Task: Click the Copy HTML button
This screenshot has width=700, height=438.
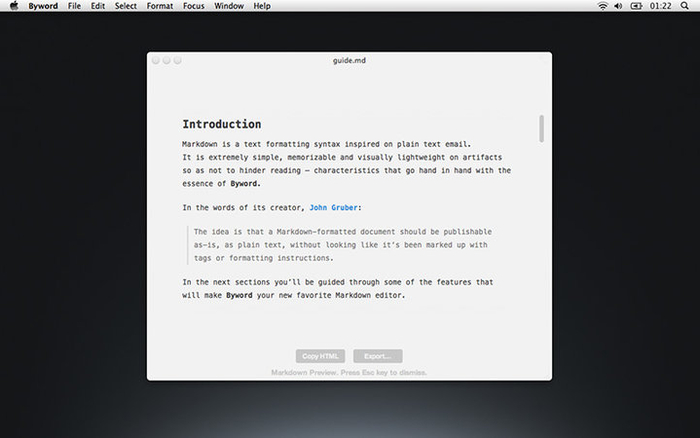Action: point(320,356)
